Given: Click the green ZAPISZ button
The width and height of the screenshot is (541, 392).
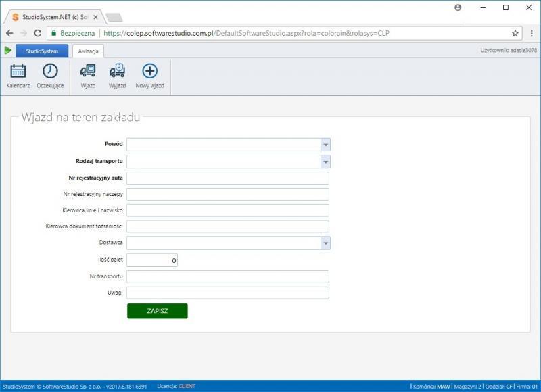Looking at the screenshot, I should point(158,311).
